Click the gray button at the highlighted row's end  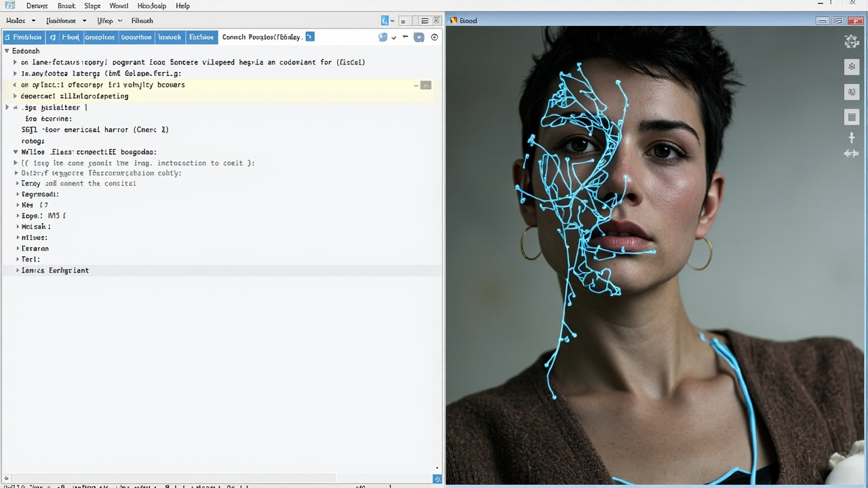pos(426,85)
